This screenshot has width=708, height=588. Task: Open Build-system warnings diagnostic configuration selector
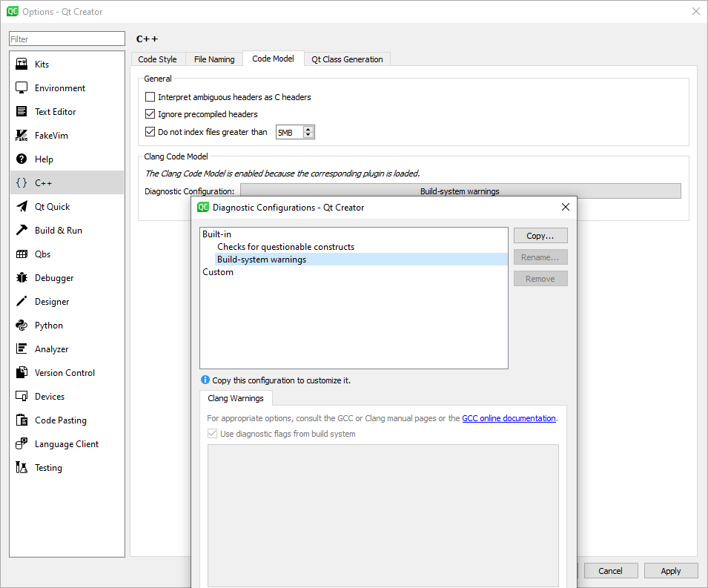[x=460, y=191]
